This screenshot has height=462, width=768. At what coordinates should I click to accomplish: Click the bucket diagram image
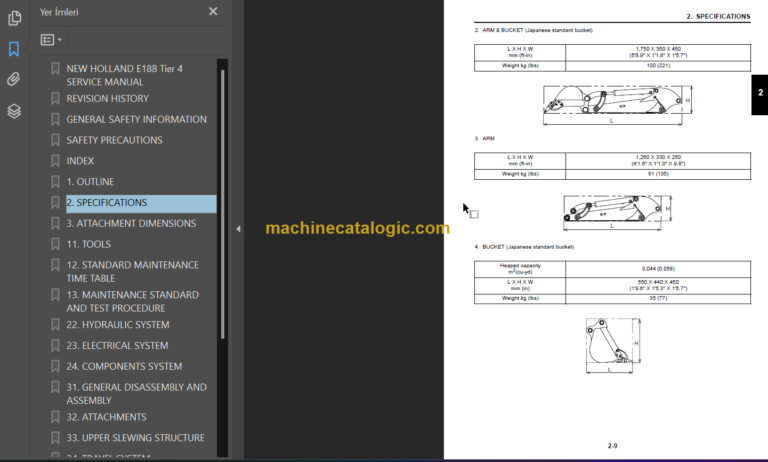(x=613, y=345)
